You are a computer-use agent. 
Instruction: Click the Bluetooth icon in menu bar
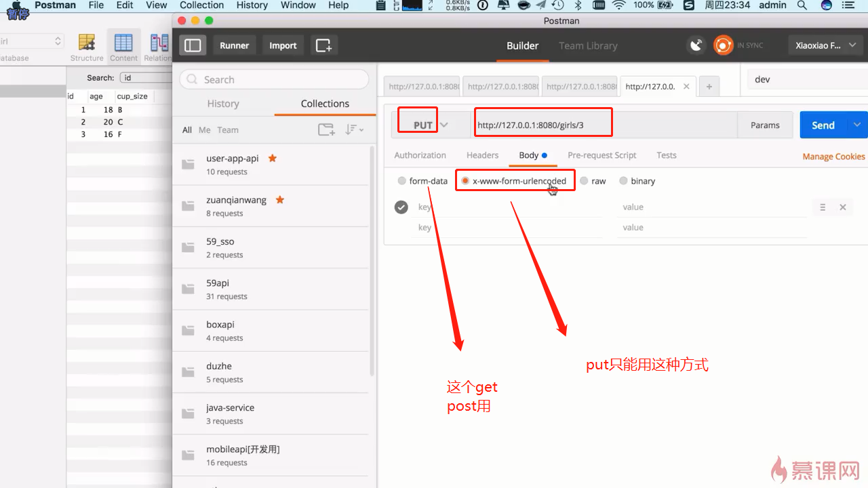click(578, 5)
